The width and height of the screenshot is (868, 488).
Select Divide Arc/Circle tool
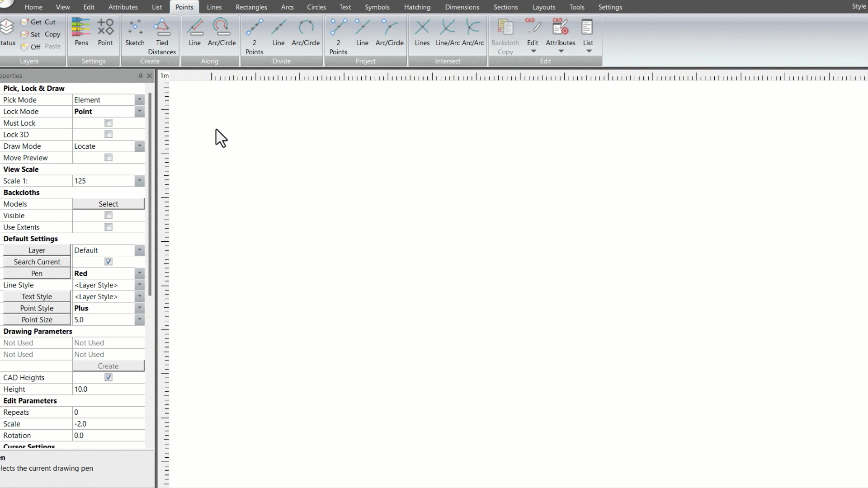[306, 32]
